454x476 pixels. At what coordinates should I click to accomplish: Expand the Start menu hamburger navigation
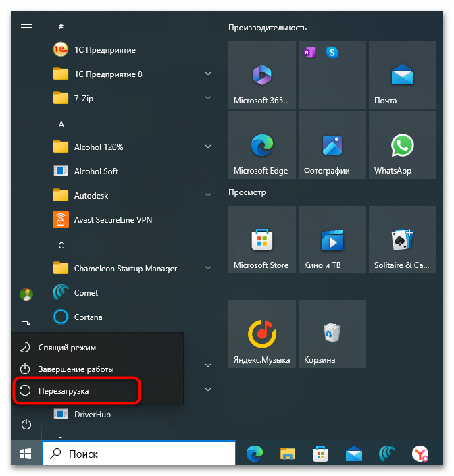[x=26, y=27]
